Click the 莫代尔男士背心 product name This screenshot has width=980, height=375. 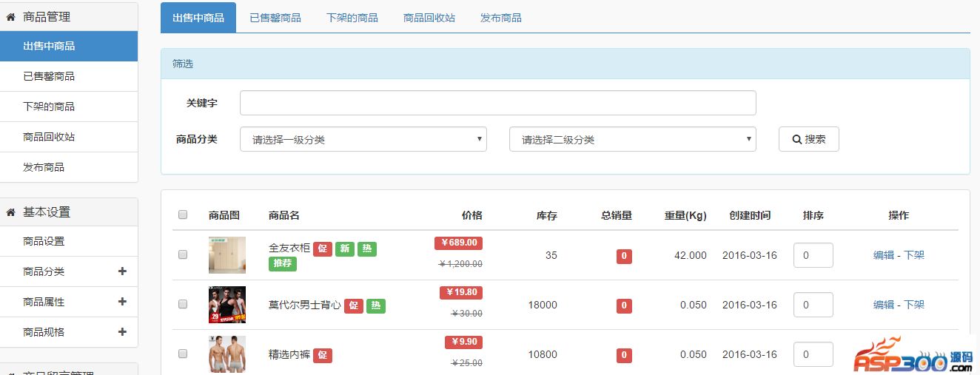click(x=305, y=305)
